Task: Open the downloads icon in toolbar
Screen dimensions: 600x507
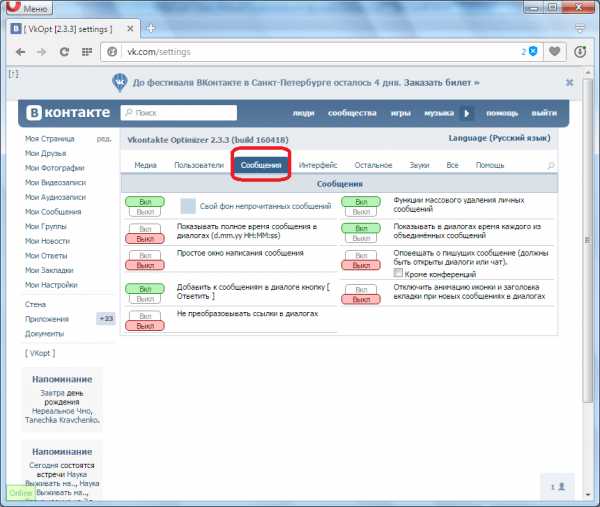Action: coord(580,52)
